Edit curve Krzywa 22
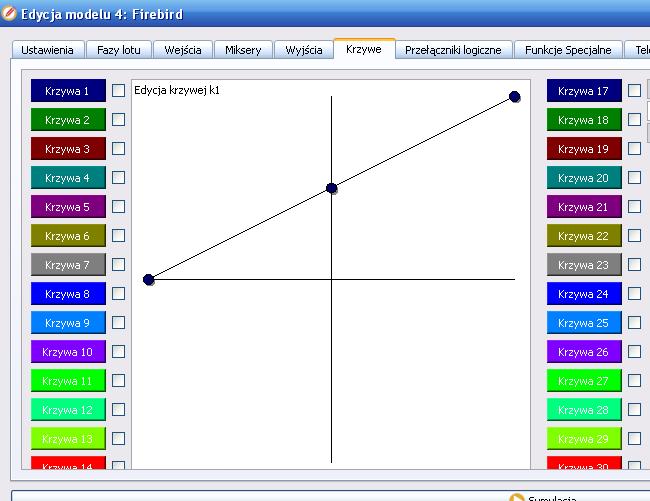650x501 pixels. tap(584, 236)
